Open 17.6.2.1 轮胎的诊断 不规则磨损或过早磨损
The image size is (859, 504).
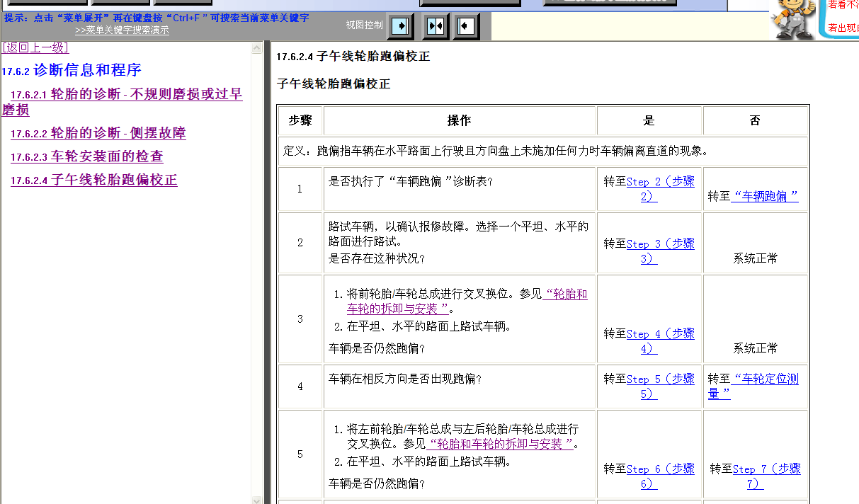(122, 101)
